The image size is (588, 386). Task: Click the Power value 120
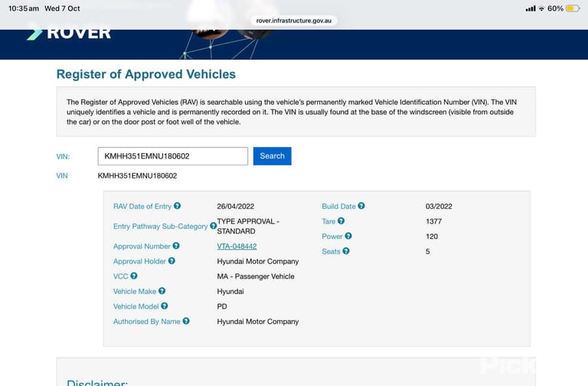[432, 237]
